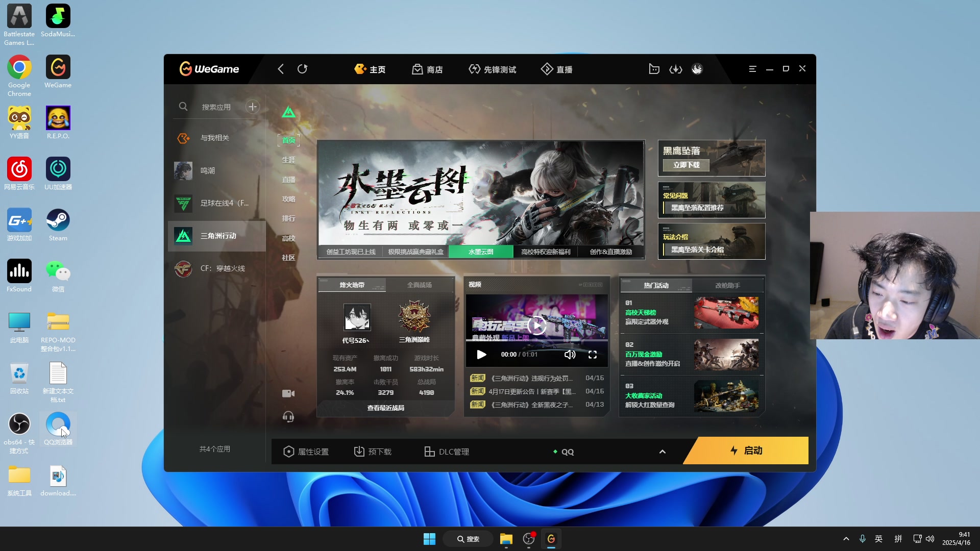980x551 pixels.
Task: Click the center play overlay on the video
Action: 537,325
